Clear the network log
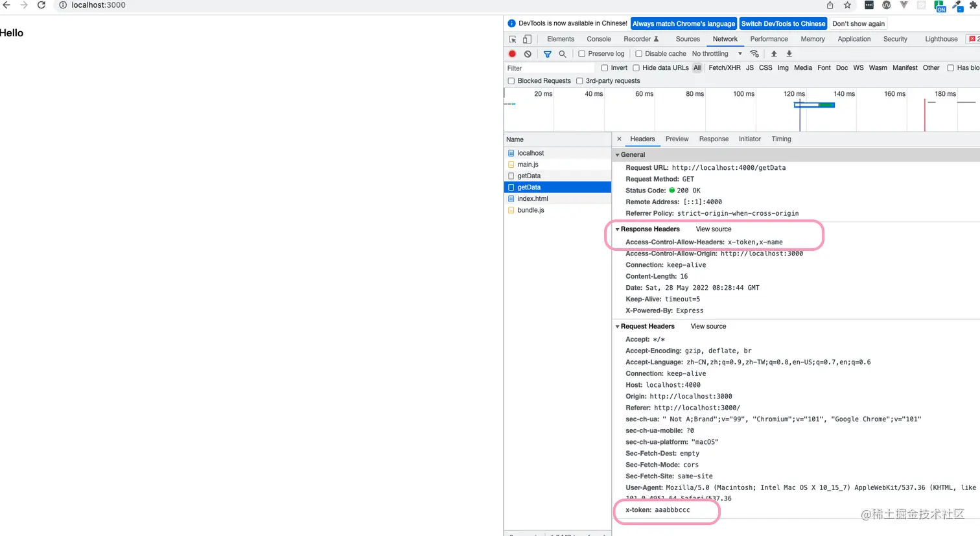 [528, 54]
